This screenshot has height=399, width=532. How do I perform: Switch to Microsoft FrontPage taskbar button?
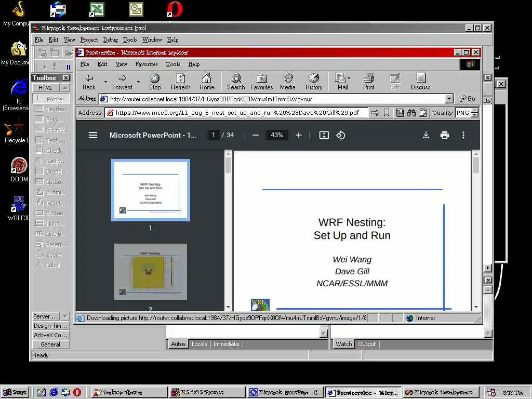click(x=285, y=392)
